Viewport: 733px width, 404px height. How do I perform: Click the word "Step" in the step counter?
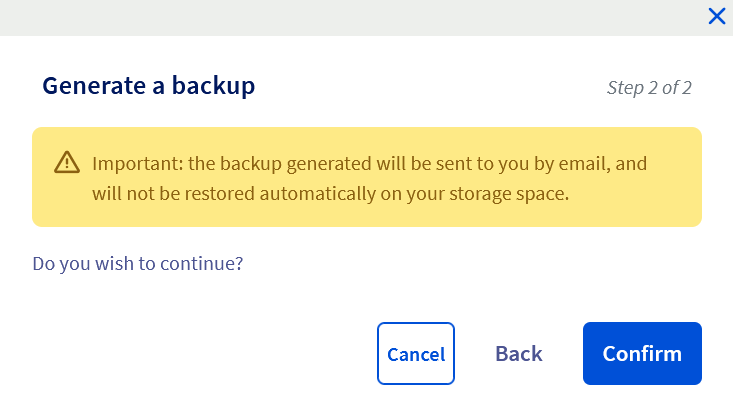pyautogui.click(x=625, y=87)
